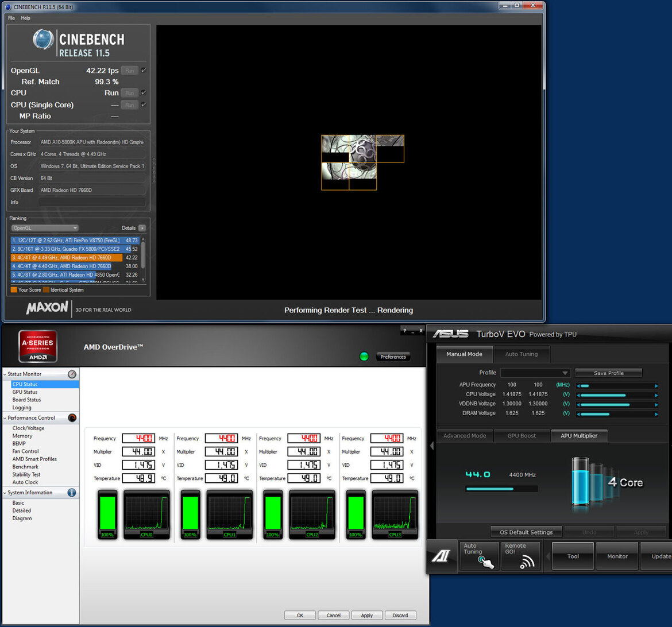
Task: Select the APU Multiplier tab
Action: tap(579, 435)
